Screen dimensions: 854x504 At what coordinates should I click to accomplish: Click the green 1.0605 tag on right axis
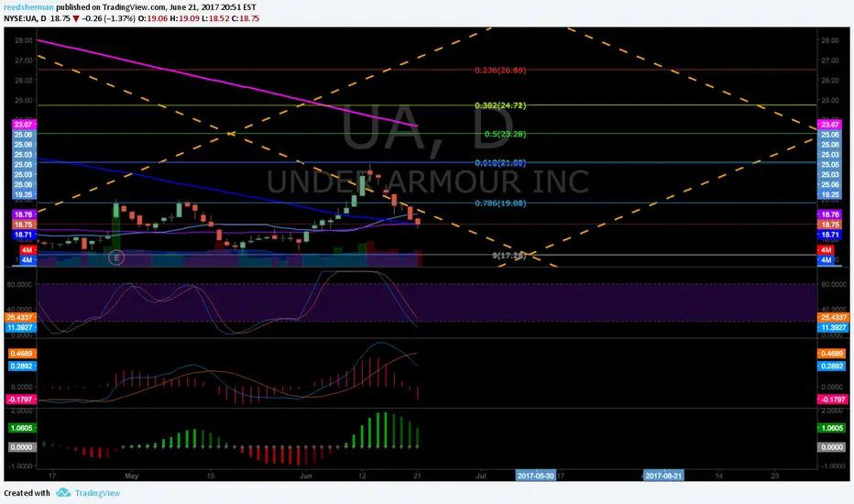pyautogui.click(x=832, y=428)
